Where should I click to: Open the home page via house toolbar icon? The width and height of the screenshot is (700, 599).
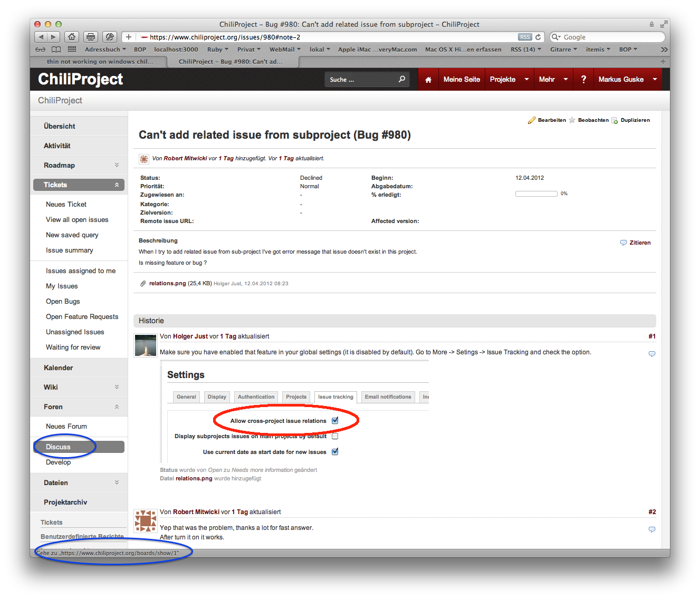click(72, 37)
